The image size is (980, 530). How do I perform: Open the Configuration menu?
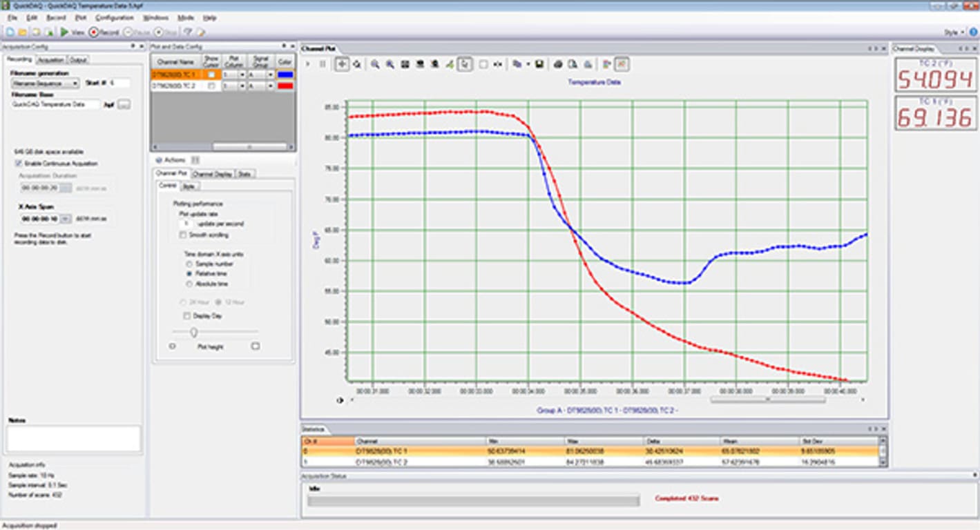click(115, 17)
